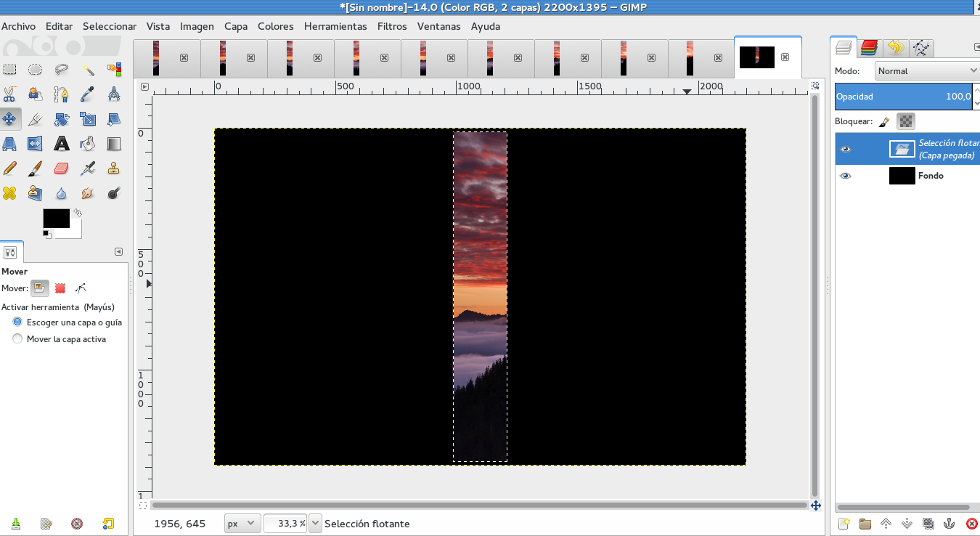
Task: Open the Archivo menu
Action: click(18, 26)
